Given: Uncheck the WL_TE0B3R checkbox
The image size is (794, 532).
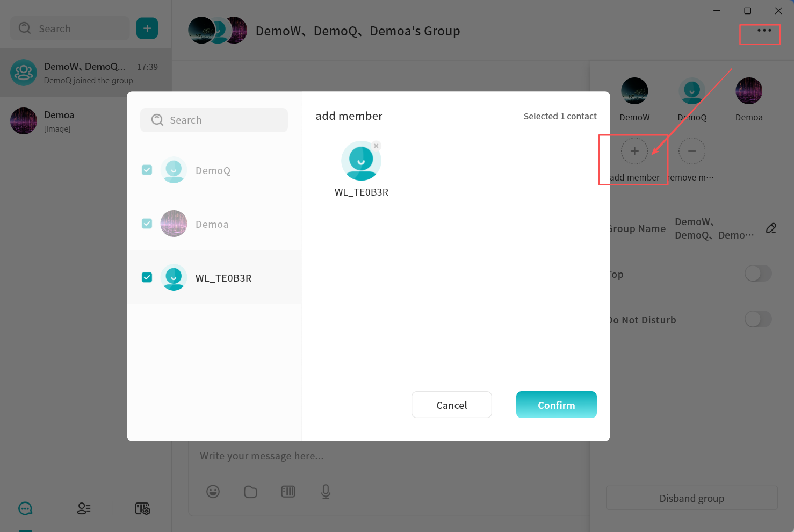Looking at the screenshot, I should pos(147,277).
